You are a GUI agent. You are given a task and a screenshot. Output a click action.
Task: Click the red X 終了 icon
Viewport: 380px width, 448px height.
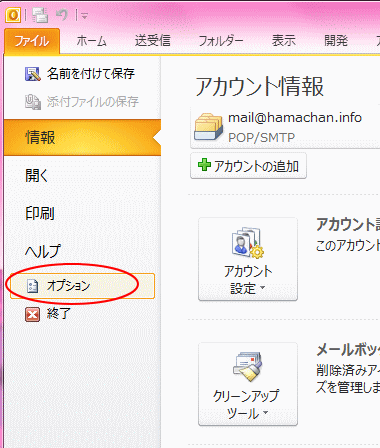tap(32, 314)
